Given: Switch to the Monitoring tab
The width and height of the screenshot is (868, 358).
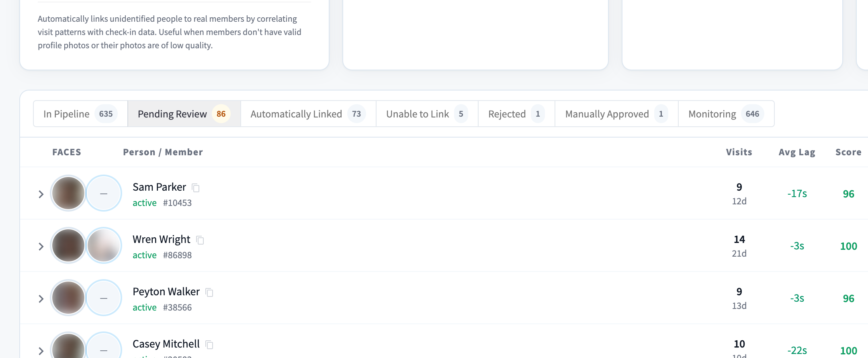Looking at the screenshot, I should [x=726, y=114].
